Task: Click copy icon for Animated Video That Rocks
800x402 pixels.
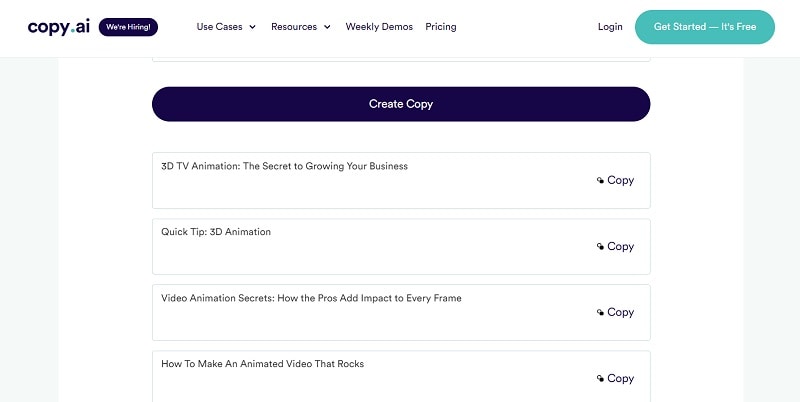Action: [x=600, y=379]
